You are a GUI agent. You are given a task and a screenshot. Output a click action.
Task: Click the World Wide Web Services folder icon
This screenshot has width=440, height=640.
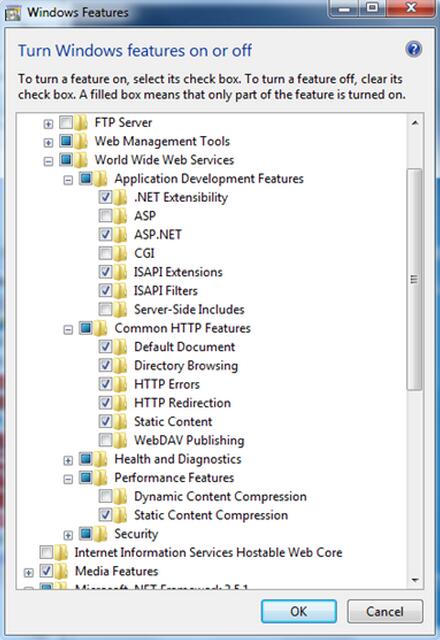[81, 160]
